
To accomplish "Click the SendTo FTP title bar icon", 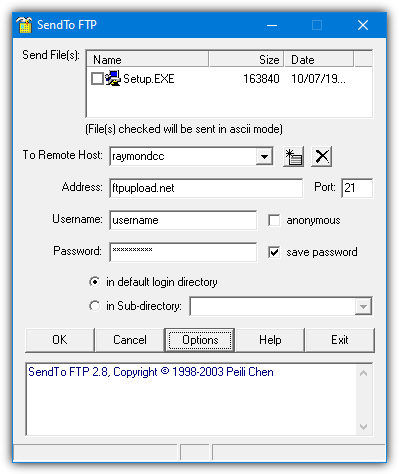I will point(24,25).
